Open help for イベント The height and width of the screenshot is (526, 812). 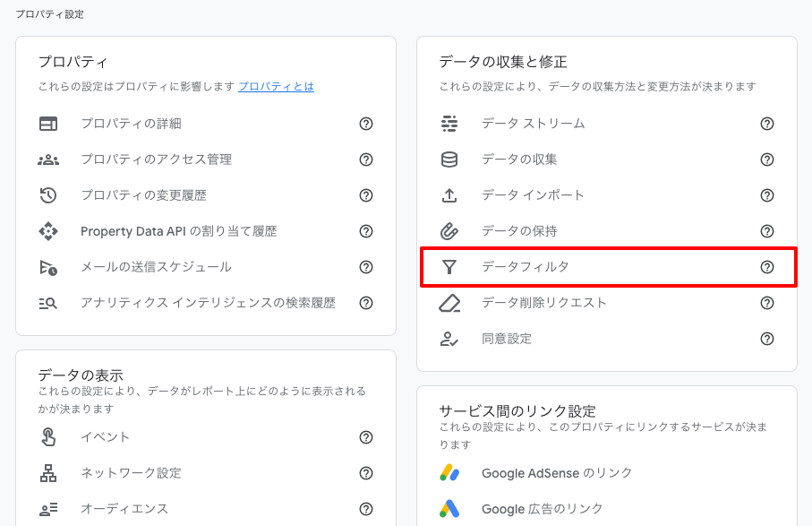(x=366, y=437)
